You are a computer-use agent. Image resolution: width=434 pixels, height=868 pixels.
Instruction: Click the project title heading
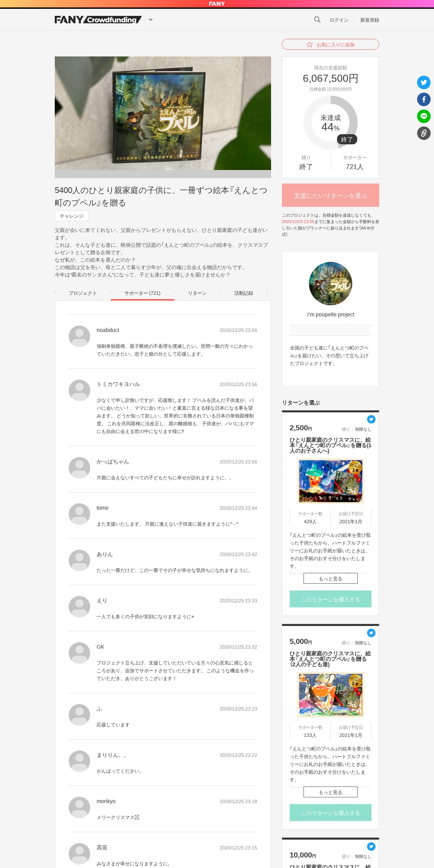[x=161, y=196]
